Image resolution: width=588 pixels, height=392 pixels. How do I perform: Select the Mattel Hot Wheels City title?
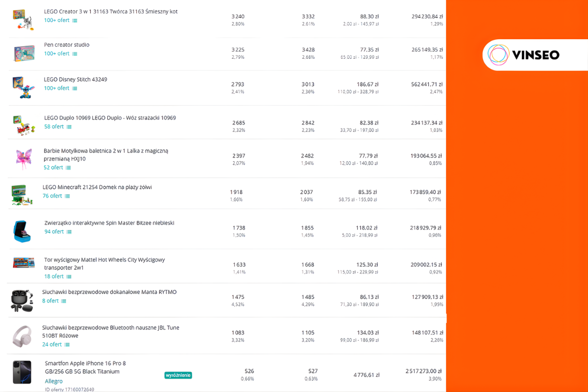coord(105,264)
